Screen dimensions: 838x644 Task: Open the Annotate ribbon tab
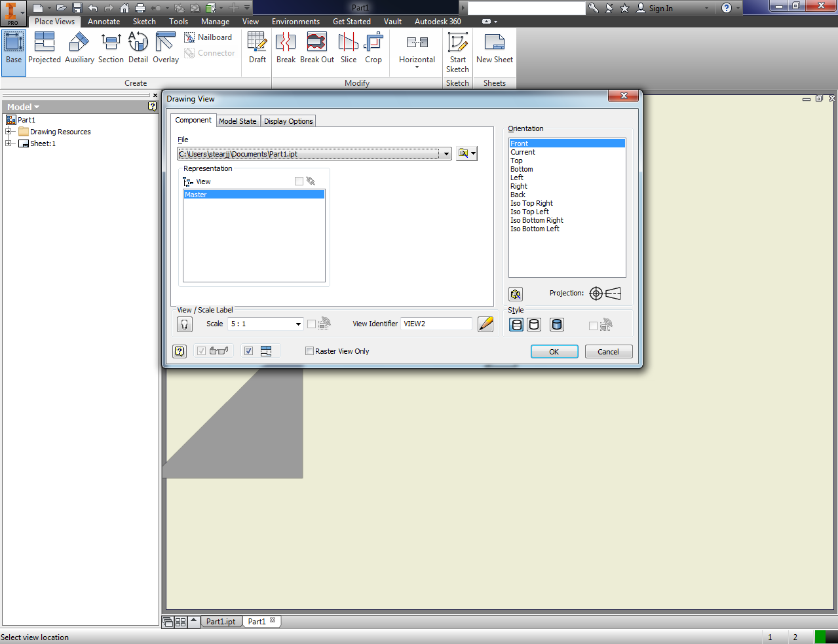pos(104,21)
